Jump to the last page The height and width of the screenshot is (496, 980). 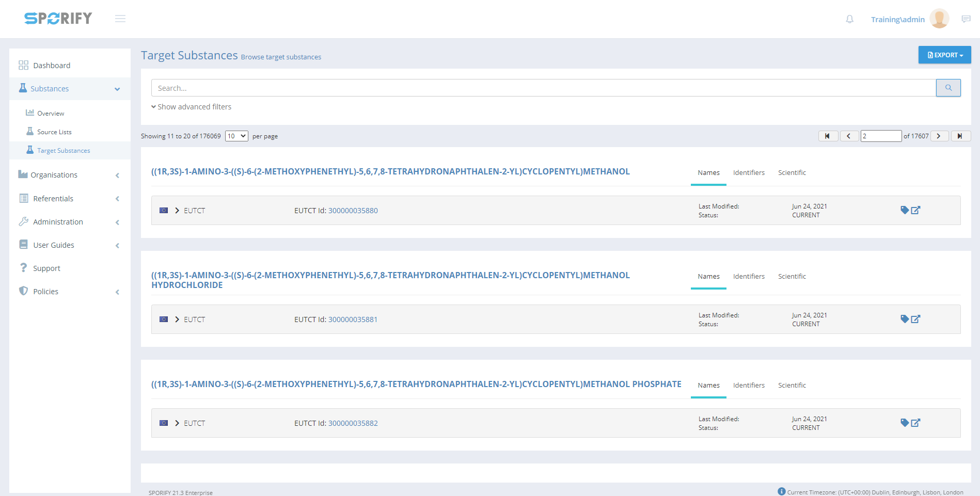(960, 136)
